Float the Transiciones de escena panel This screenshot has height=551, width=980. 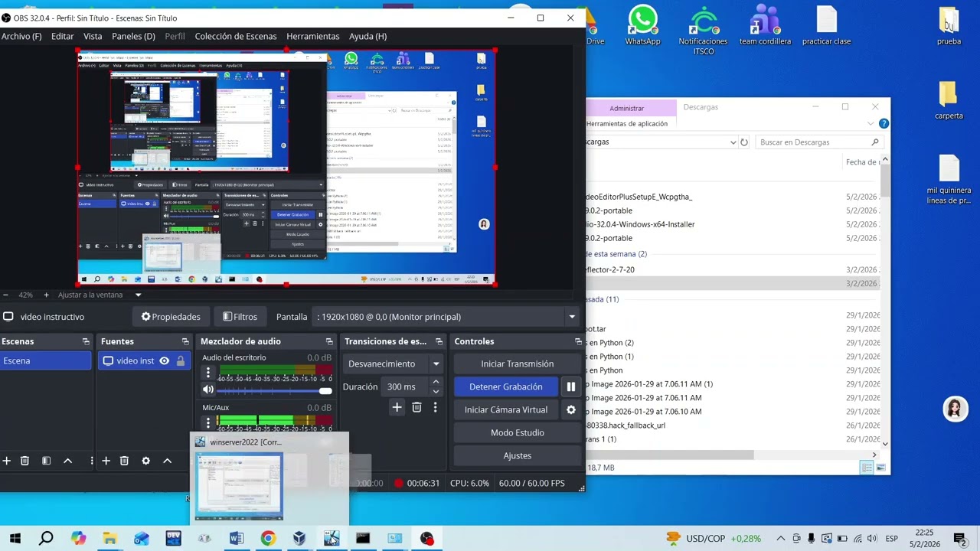point(439,341)
